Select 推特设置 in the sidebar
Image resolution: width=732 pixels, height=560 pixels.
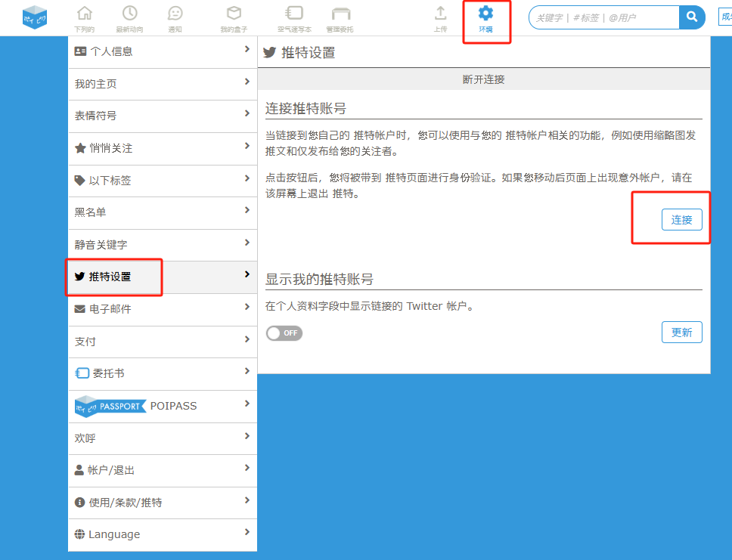pyautogui.click(x=163, y=277)
